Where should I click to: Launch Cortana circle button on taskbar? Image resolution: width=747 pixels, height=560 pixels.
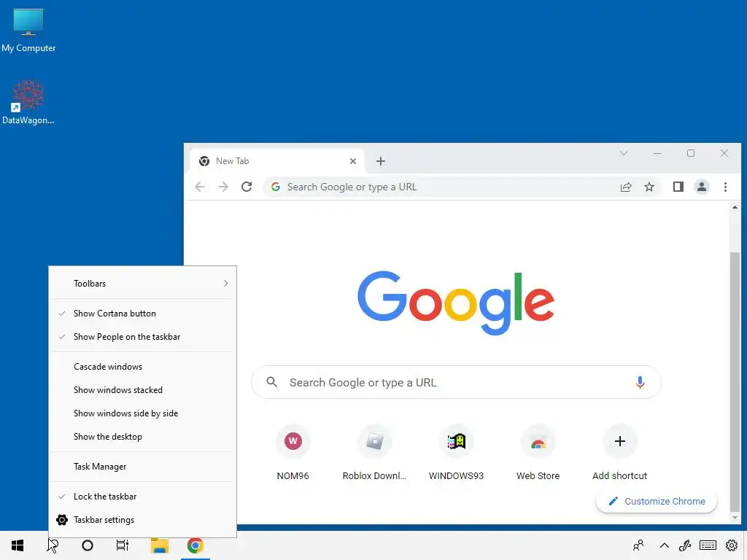click(88, 545)
